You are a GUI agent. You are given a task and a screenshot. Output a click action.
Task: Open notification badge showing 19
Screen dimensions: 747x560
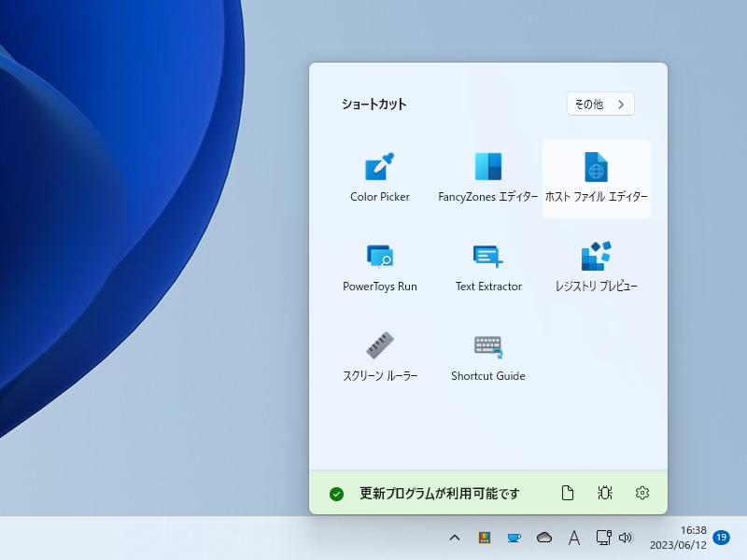(x=721, y=538)
